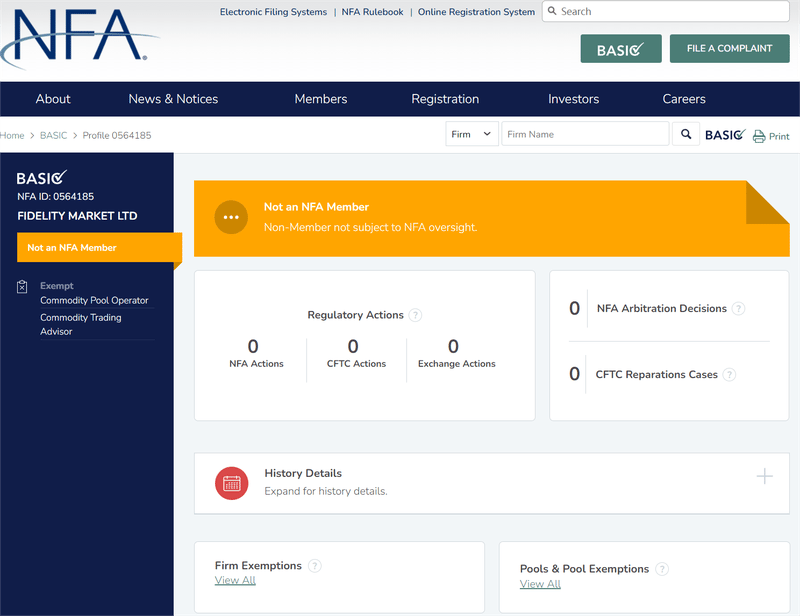Click View All under Pools & Pool Exemptions
The width and height of the screenshot is (800, 616).
[x=540, y=584]
